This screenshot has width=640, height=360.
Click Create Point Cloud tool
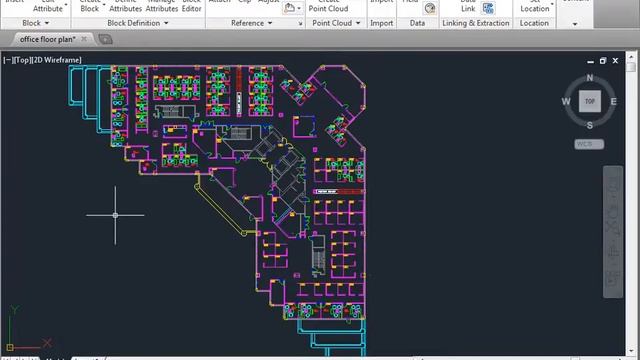(328, 6)
